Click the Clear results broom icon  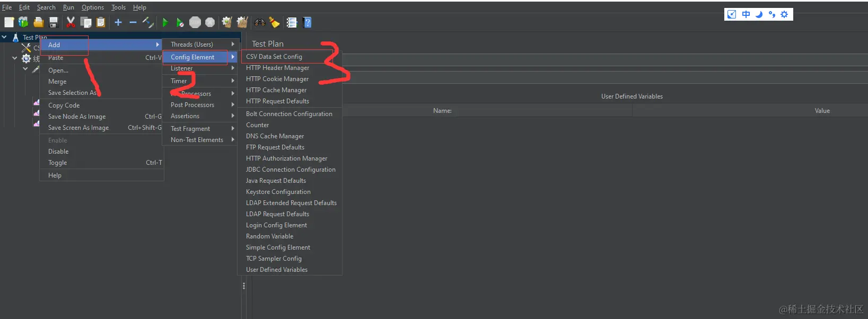(x=227, y=22)
